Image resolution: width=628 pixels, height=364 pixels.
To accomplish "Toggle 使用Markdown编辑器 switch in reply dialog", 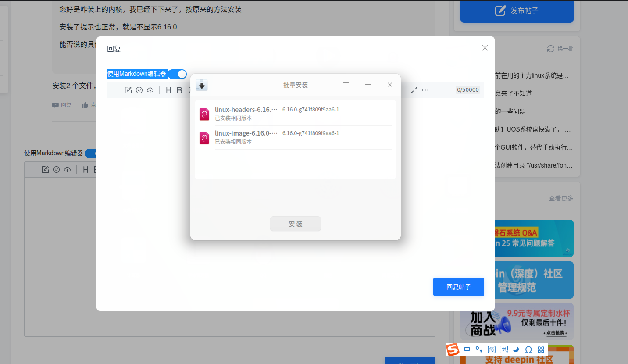I will pos(177,74).
